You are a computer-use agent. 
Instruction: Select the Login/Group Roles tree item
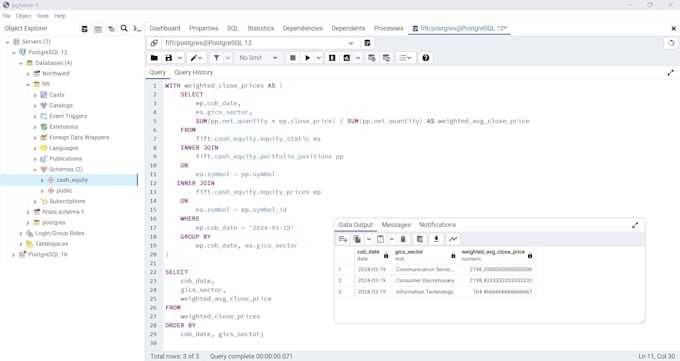tap(59, 233)
